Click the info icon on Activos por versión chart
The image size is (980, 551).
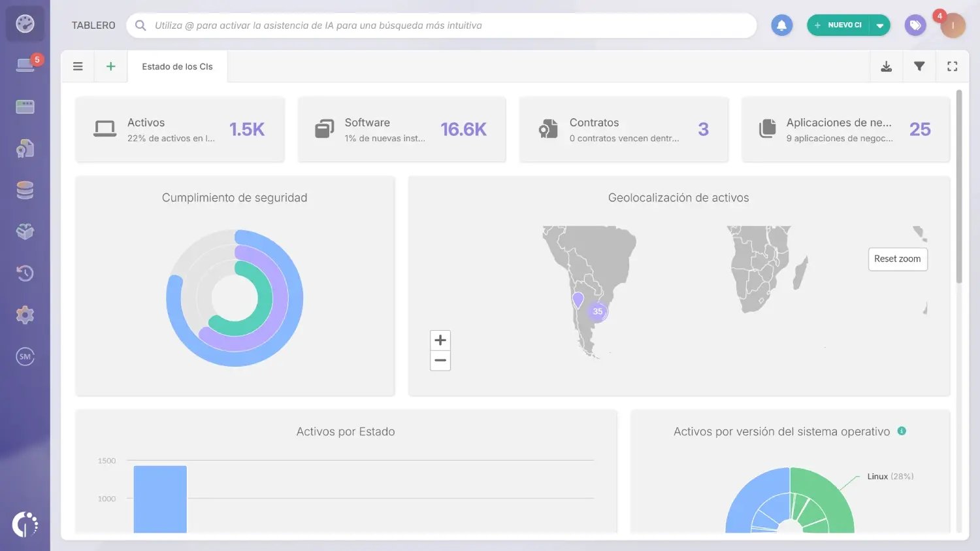(x=902, y=431)
